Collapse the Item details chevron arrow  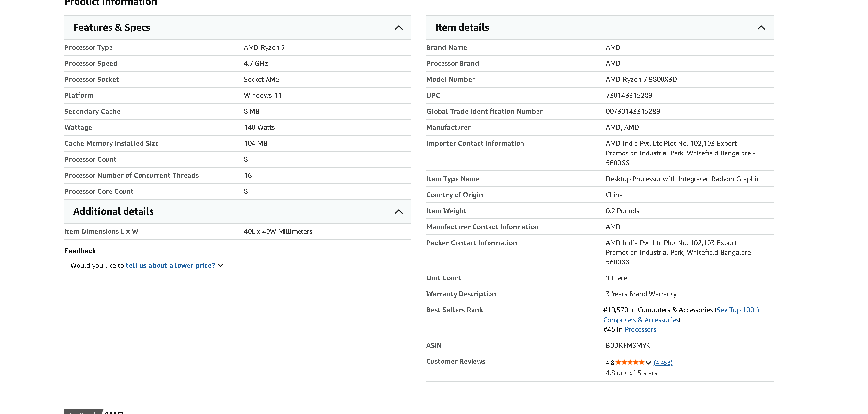(x=761, y=28)
